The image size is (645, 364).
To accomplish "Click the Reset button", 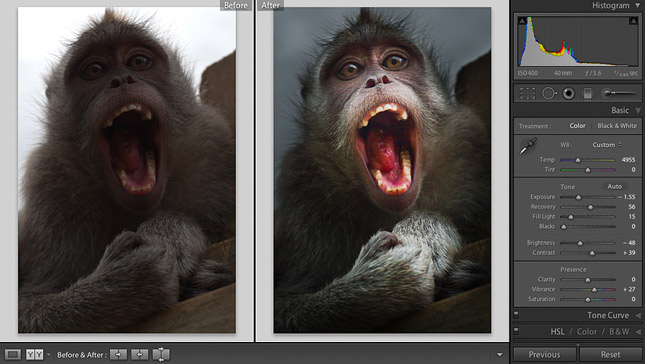I will point(610,355).
